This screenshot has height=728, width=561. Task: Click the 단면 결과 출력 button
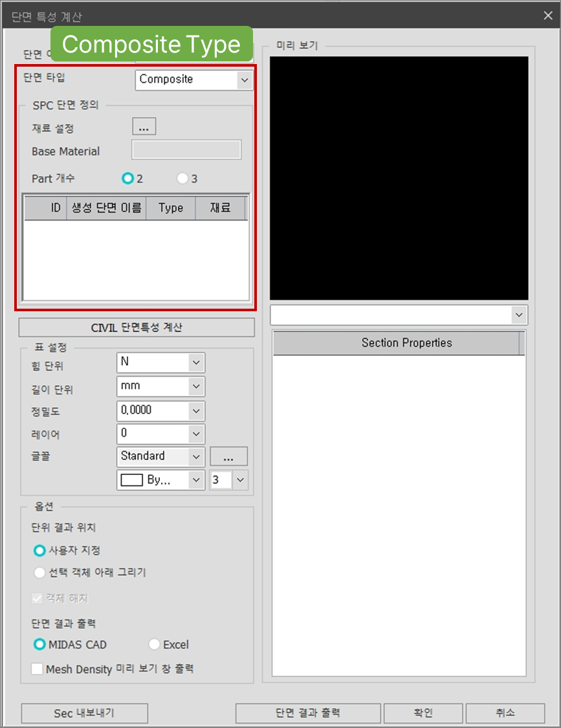pyautogui.click(x=307, y=713)
